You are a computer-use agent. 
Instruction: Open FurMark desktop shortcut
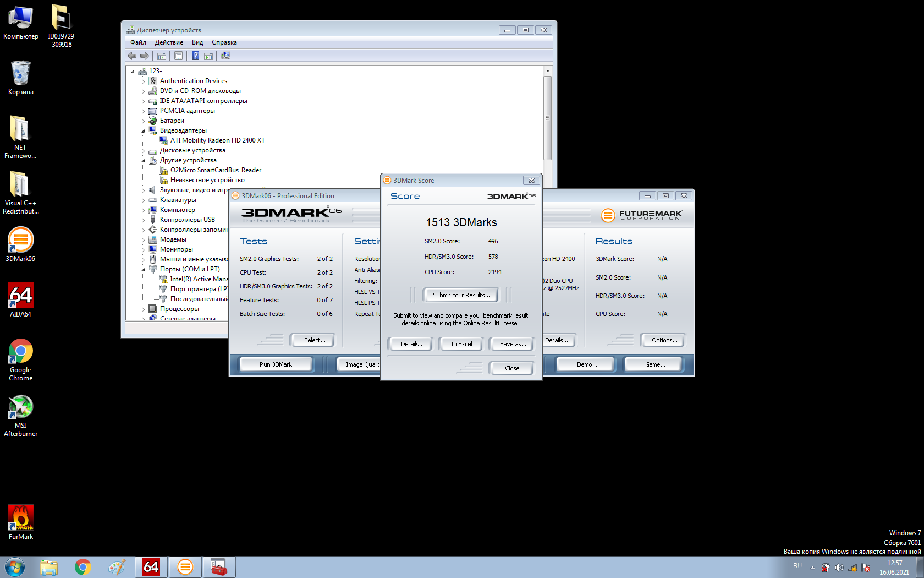pyautogui.click(x=20, y=522)
